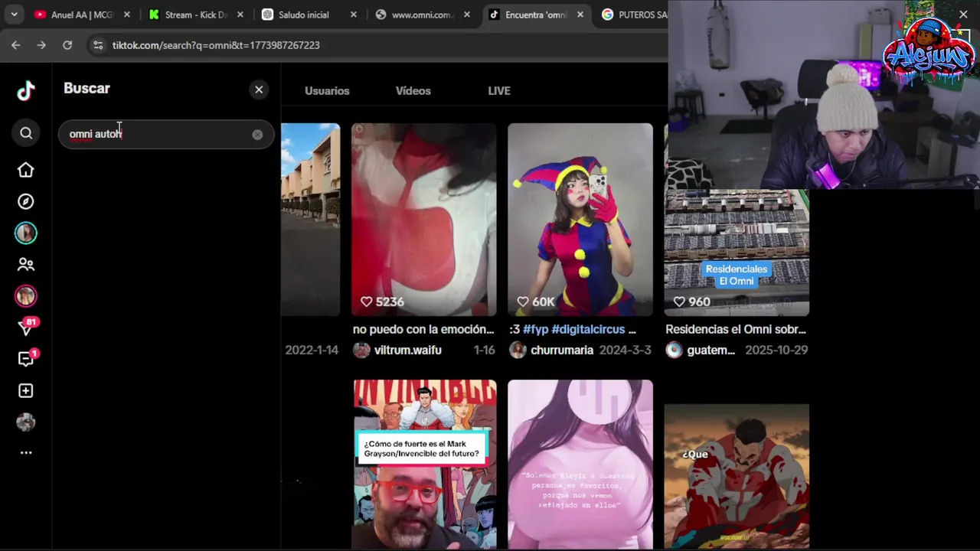The width and height of the screenshot is (980, 551).
Task: Open Activity icon with 81 badge
Action: click(x=26, y=327)
